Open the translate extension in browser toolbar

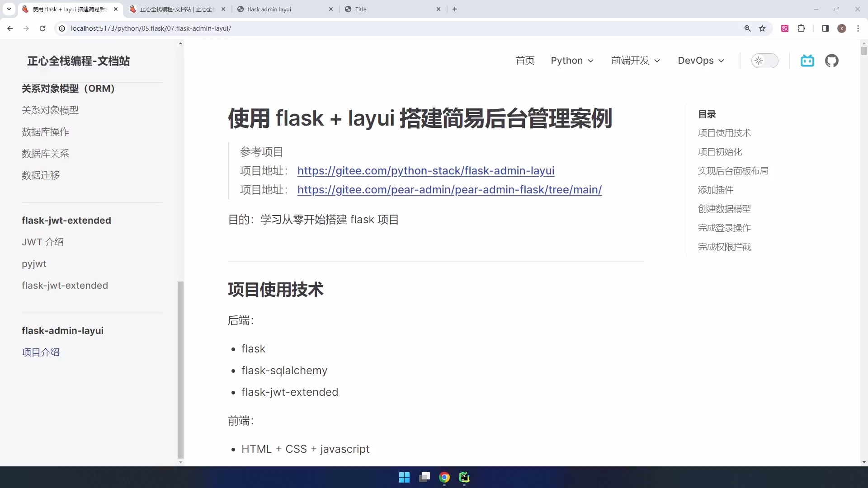pos(785,28)
